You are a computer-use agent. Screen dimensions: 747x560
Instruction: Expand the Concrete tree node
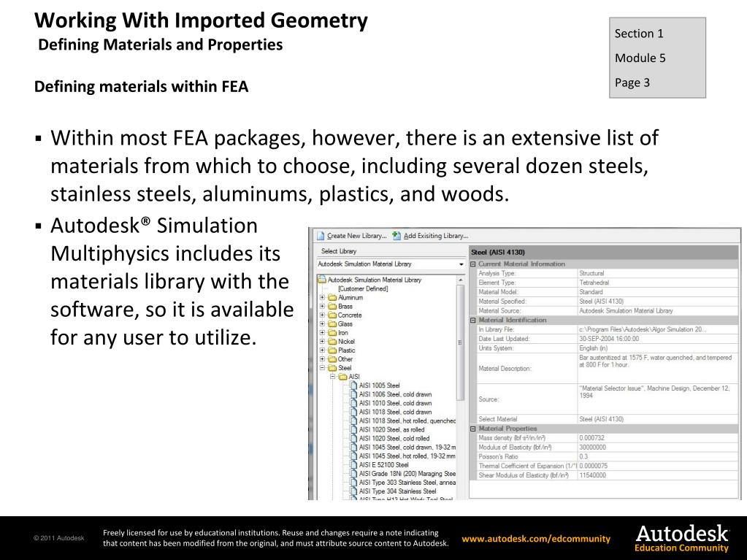(322, 315)
